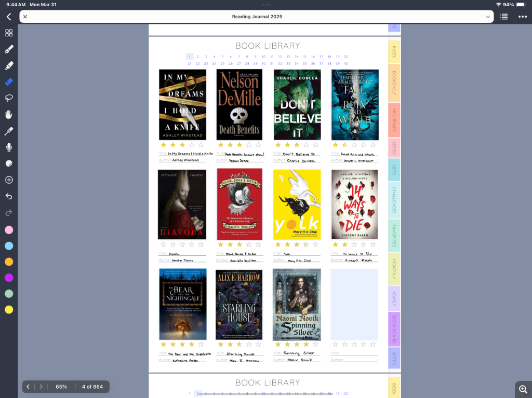This screenshot has width=532, height=398.
Task: Tap the first star under Diavola
Action: click(x=164, y=244)
